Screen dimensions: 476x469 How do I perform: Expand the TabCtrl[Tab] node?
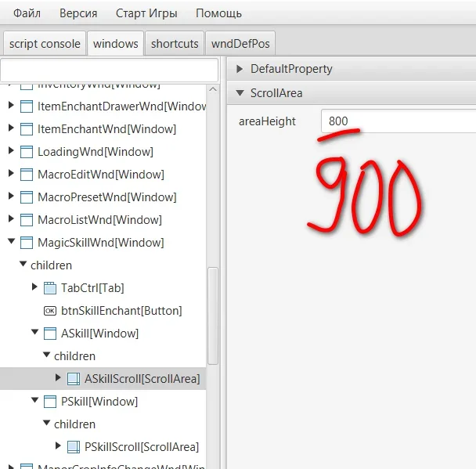(34, 287)
